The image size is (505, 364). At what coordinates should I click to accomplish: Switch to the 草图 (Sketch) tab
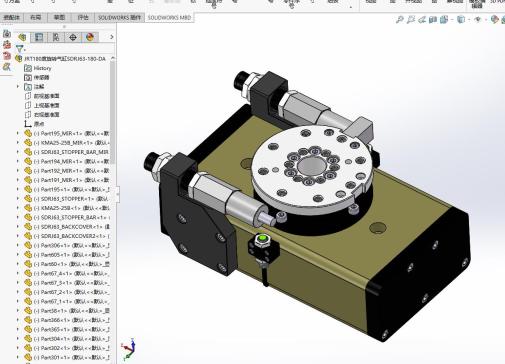pyautogui.click(x=59, y=17)
